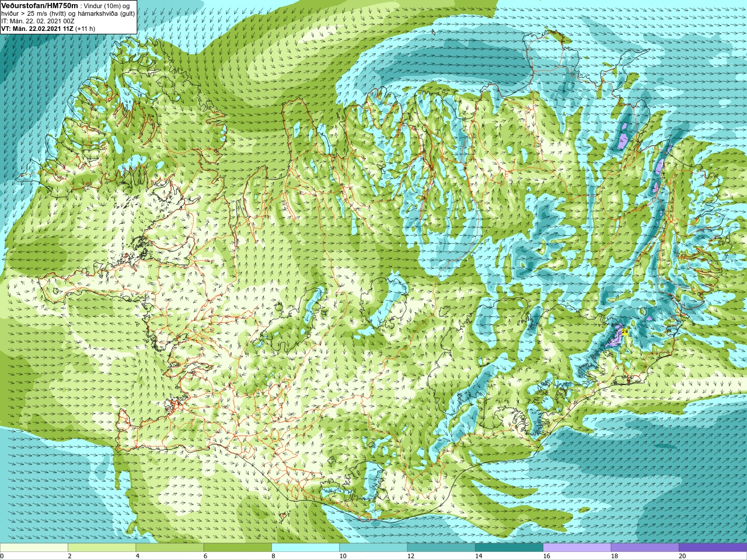Click the legend scale label 16

[546, 556]
